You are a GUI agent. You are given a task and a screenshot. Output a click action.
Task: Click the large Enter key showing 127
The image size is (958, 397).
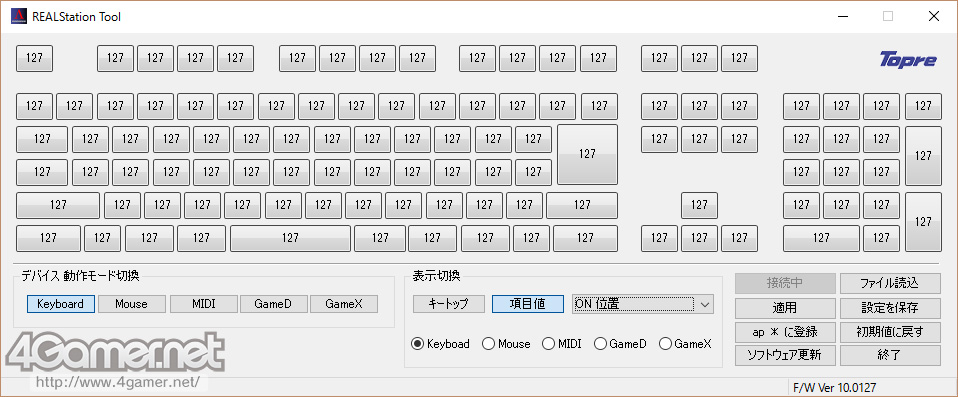587,154
